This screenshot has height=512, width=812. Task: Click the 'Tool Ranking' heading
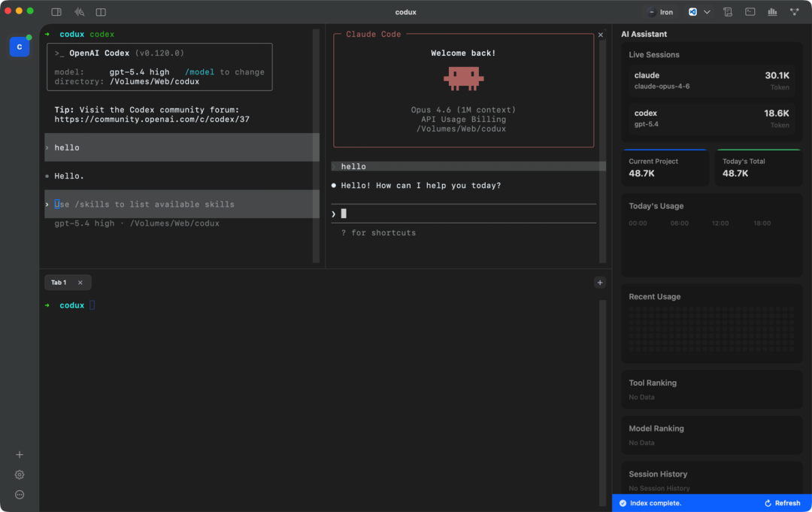click(x=653, y=383)
